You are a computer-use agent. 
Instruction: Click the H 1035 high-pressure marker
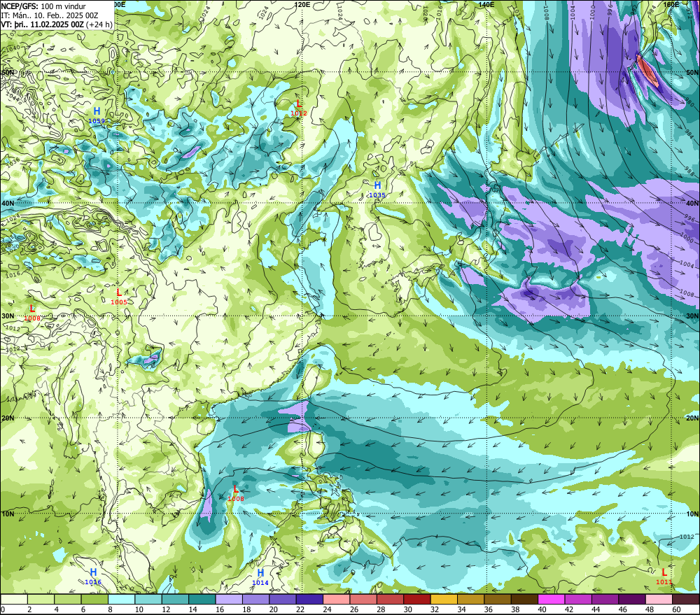pos(377,189)
